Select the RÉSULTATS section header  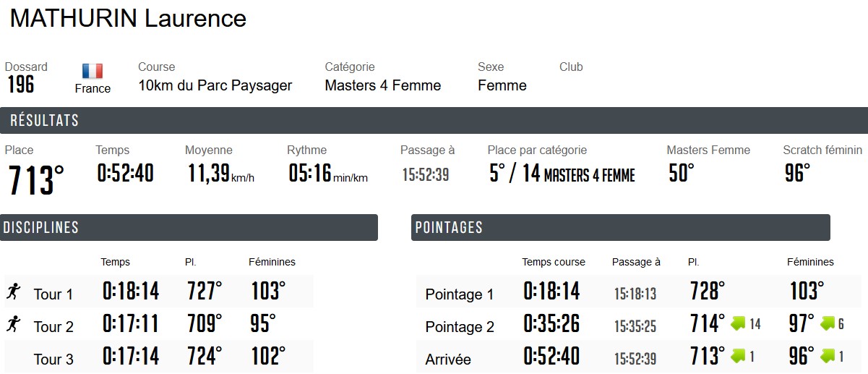pyautogui.click(x=45, y=121)
